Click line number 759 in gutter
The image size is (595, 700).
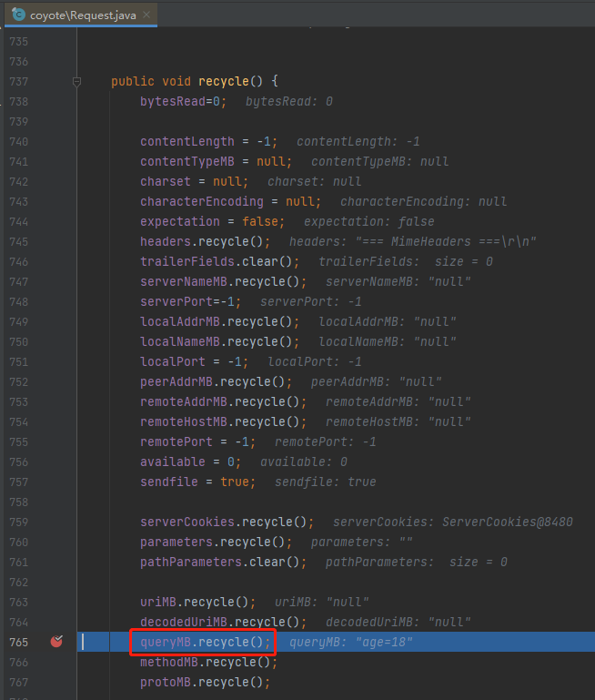[19, 522]
